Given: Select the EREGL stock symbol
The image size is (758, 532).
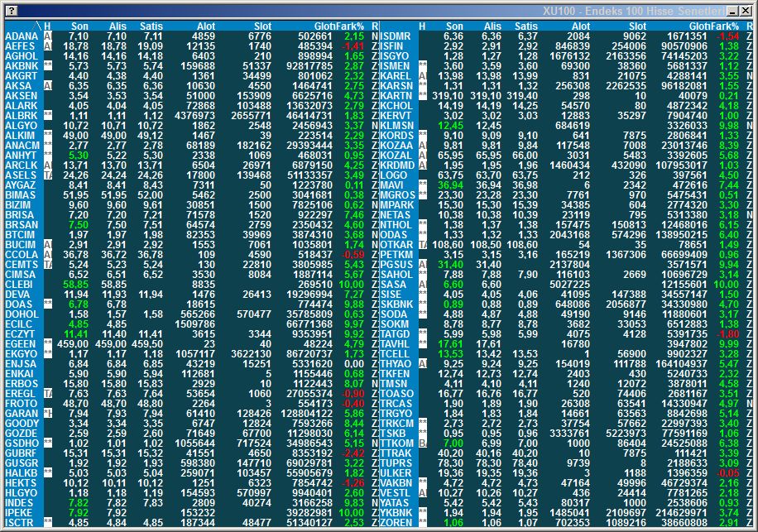Looking at the screenshot, I should tap(21, 394).
